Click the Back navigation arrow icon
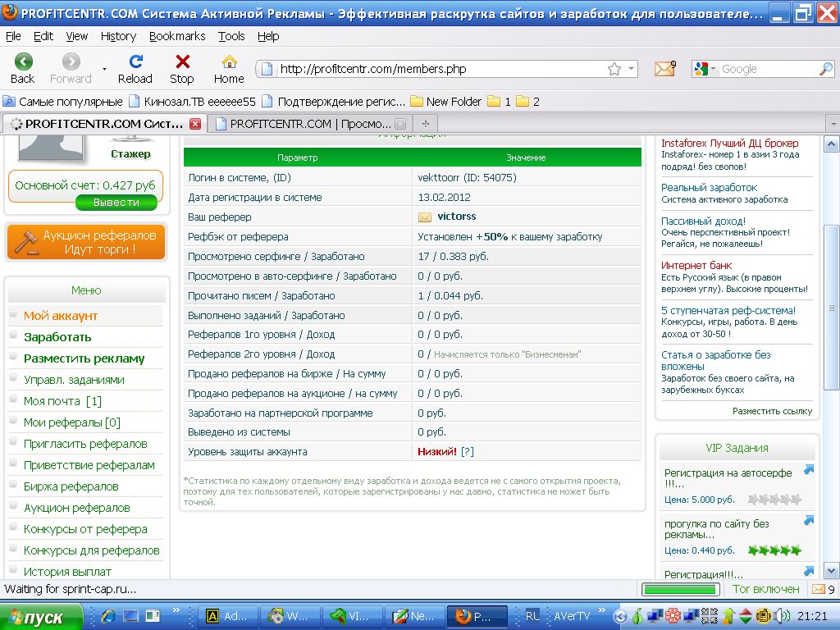Viewport: 840px width, 630px height. pos(23,62)
